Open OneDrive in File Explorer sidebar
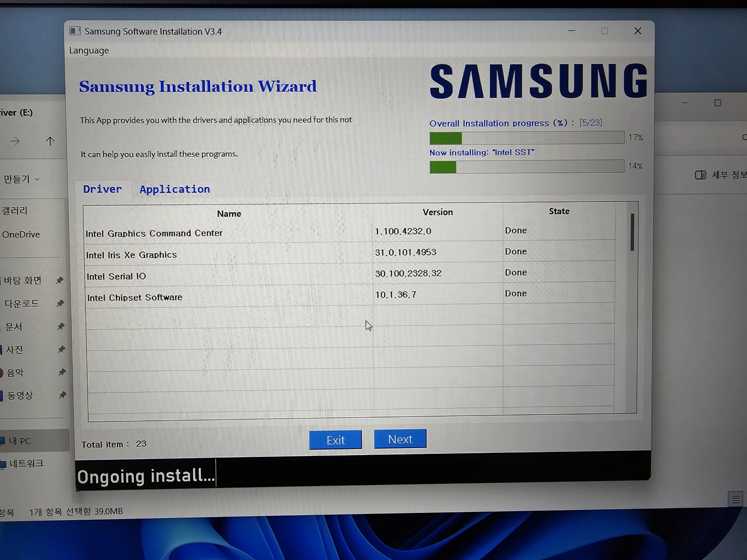Viewport: 747px width, 560px height. 21,234
